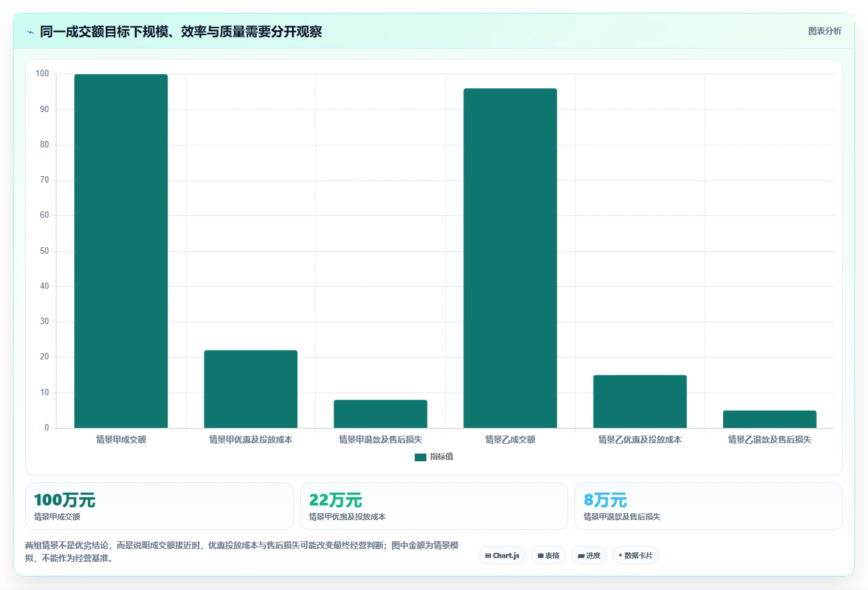This screenshot has width=868, height=590.
Task: Click the 指标值 legend label
Action: click(442, 457)
